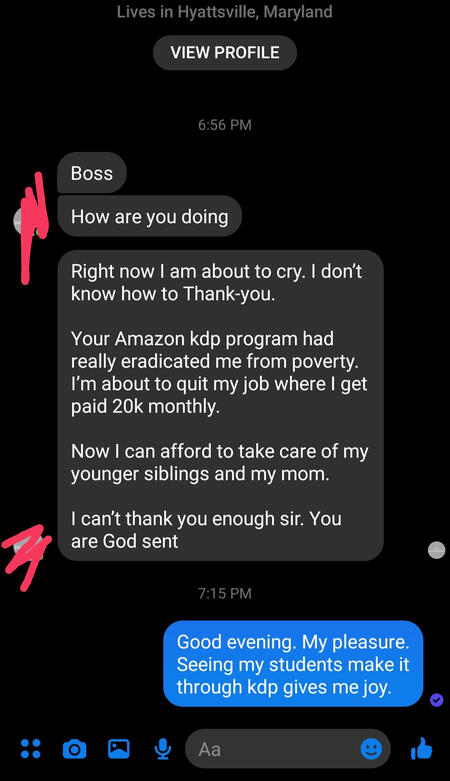Tap the 7:15 PM timestamp
The width and height of the screenshot is (450, 781).
coord(225,593)
